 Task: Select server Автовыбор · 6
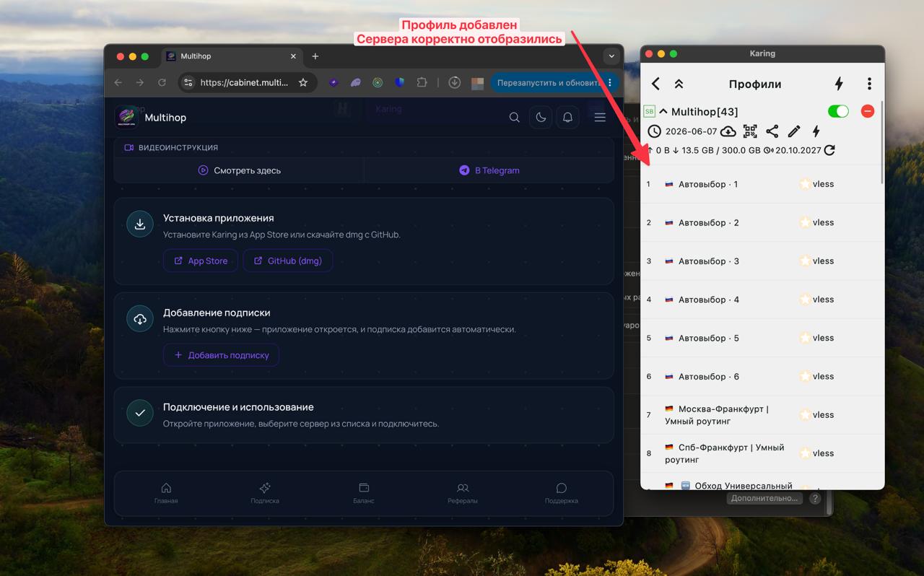coord(762,376)
